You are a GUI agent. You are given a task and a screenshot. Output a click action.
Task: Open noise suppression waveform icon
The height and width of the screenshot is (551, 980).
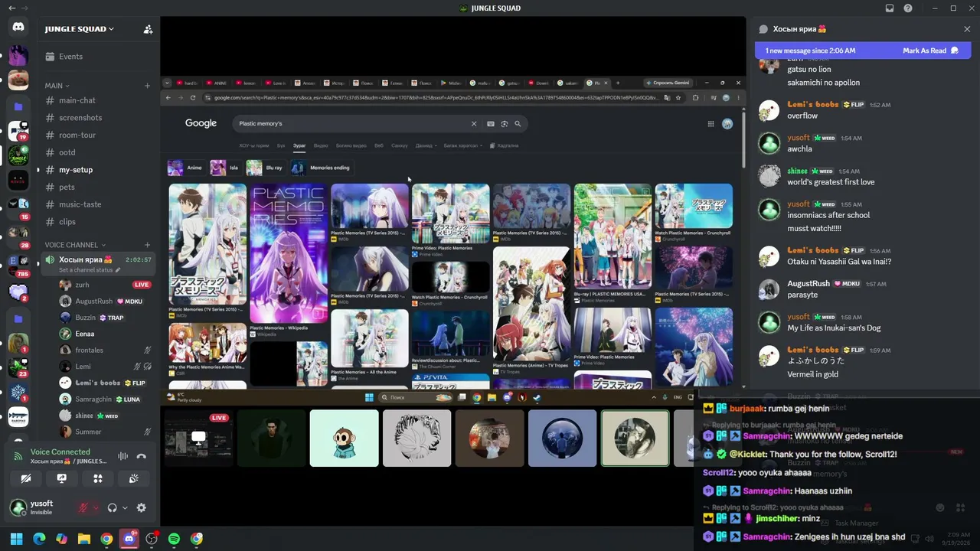122,456
